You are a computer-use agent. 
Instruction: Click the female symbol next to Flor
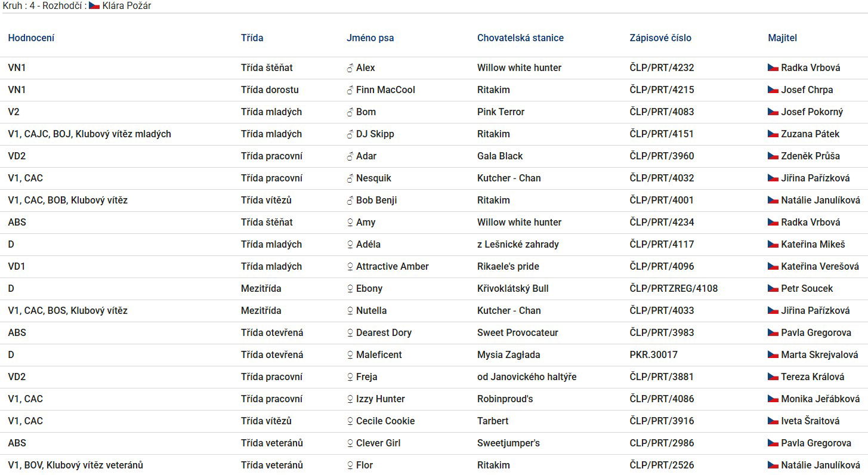(x=350, y=465)
